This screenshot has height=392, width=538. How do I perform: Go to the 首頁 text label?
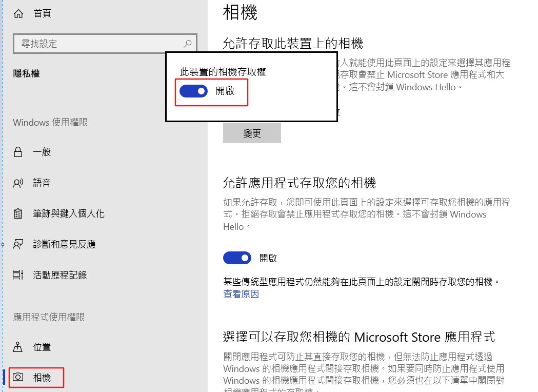(42, 14)
